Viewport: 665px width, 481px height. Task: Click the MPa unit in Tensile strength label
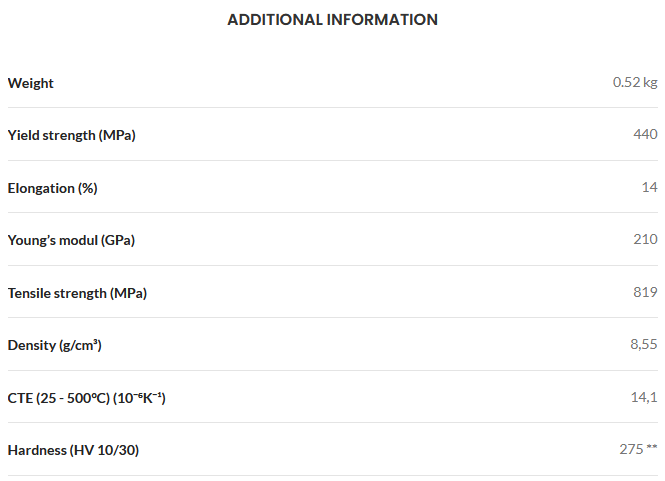(x=129, y=294)
